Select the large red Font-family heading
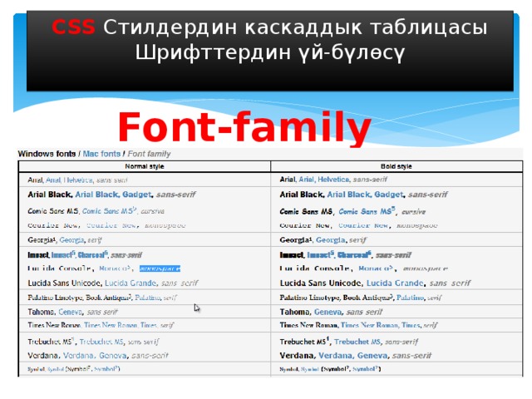The width and height of the screenshot is (532, 399). 244,127
